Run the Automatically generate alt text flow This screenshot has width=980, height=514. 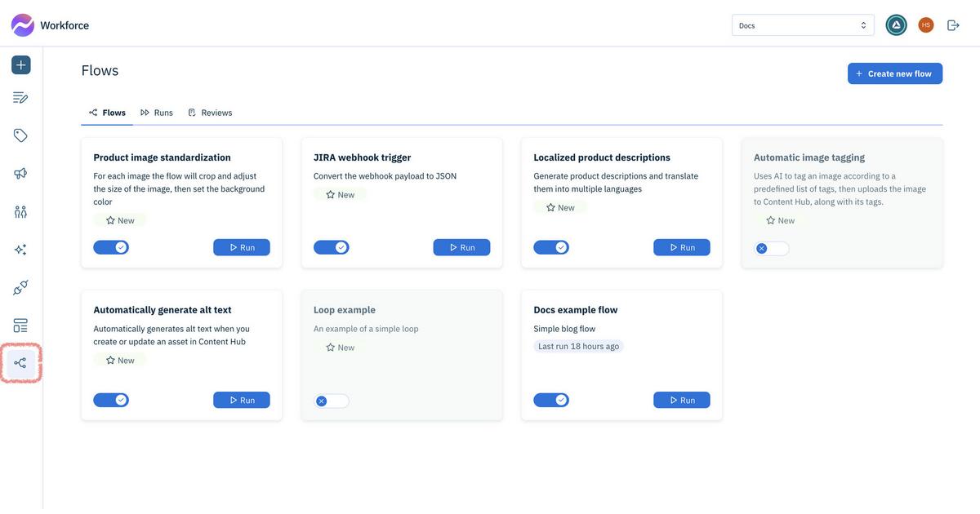(242, 400)
